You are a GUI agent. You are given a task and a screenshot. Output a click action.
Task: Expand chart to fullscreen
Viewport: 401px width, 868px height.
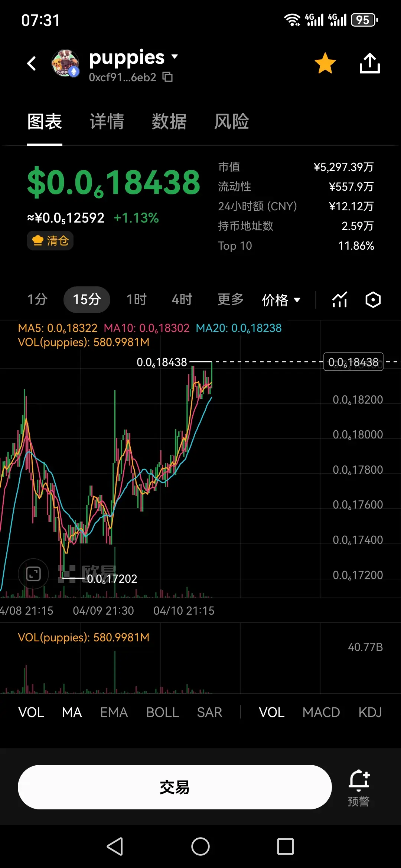pyautogui.click(x=33, y=574)
